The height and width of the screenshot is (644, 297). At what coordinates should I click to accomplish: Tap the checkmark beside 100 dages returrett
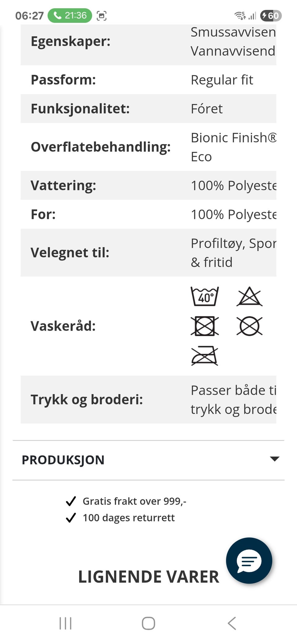point(71,517)
